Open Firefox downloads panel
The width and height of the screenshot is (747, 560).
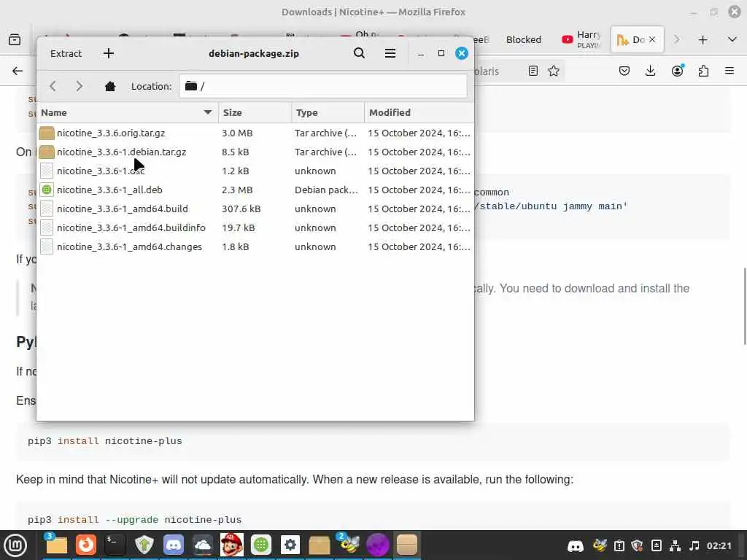point(650,71)
